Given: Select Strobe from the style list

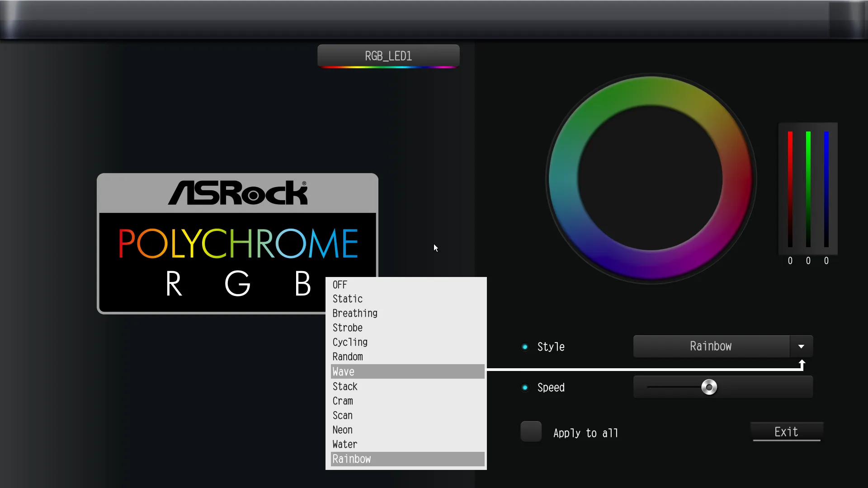Looking at the screenshot, I should click(407, 328).
